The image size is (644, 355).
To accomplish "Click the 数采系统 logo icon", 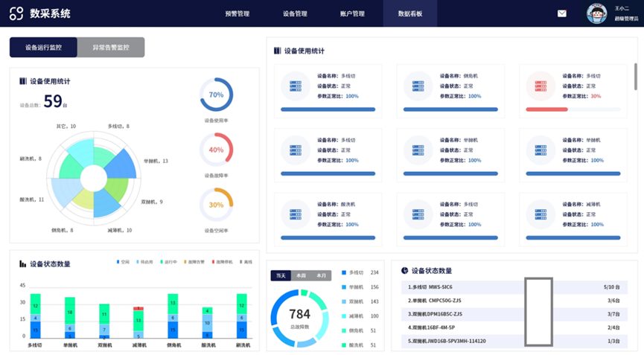I will (16, 13).
